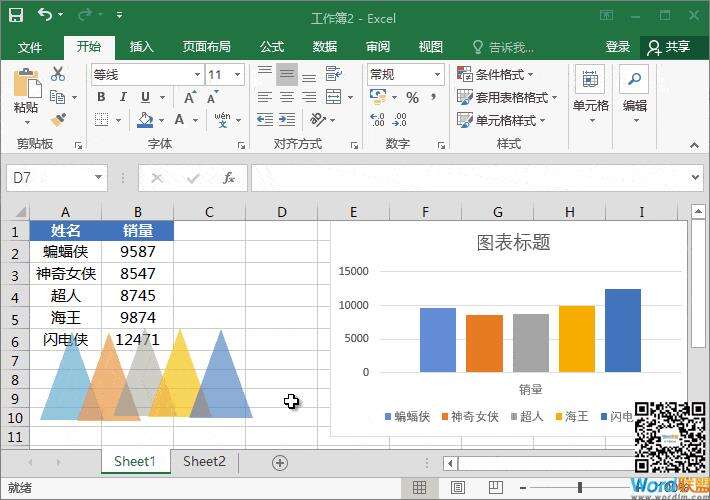
Task: Apply percent style to the cell
Action: [x=412, y=97]
